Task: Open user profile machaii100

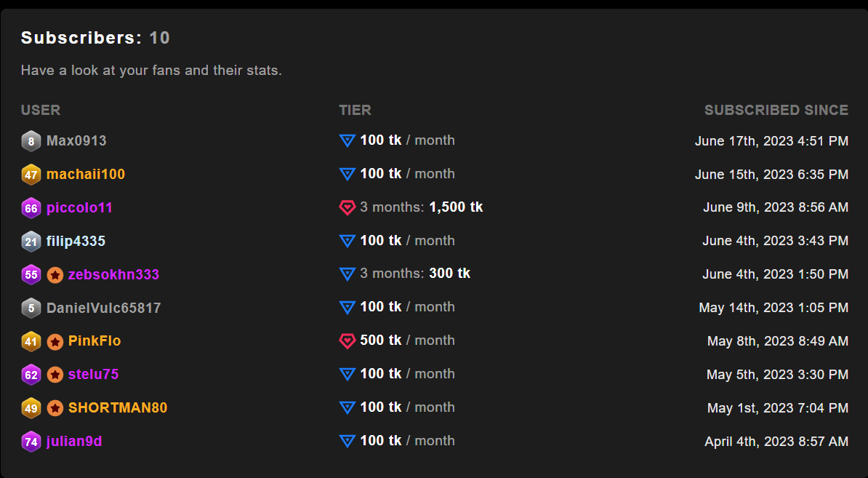Action: [86, 175]
